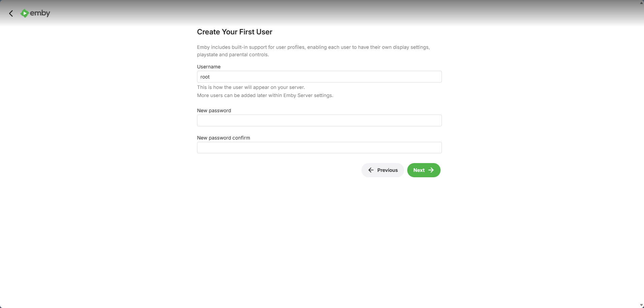Click the Create Your First User heading
Screen dimensions: 644x308
click(234, 32)
